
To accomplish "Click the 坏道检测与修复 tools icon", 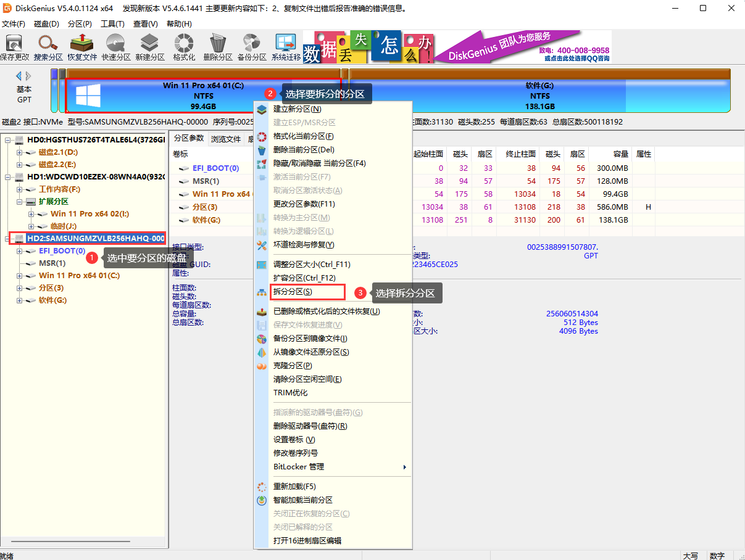I will (x=262, y=245).
